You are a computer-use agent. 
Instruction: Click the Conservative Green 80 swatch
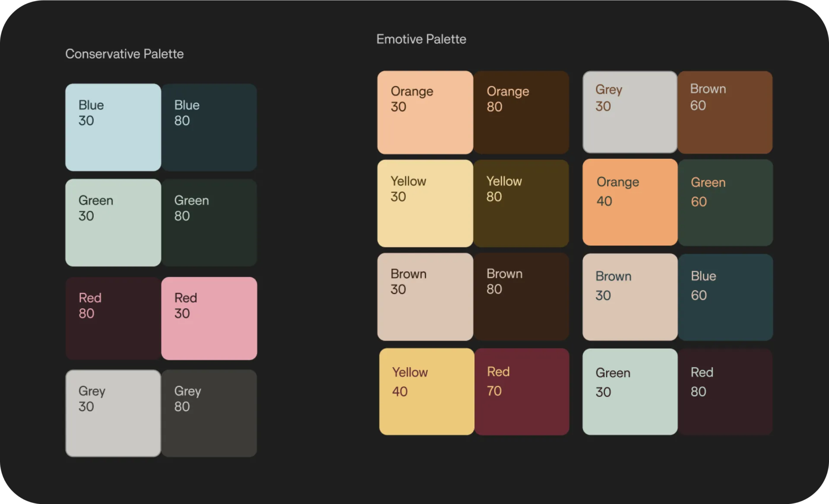[x=209, y=223]
